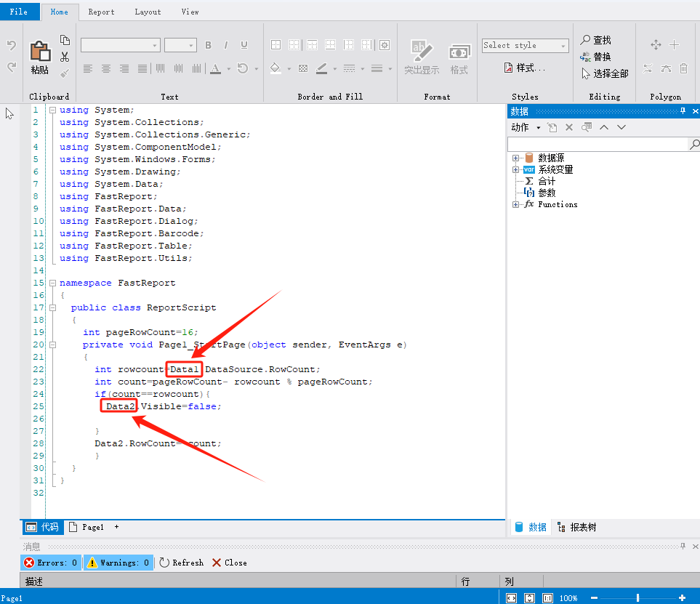The height and width of the screenshot is (604, 700).
Task: Click 查找 find button
Action: click(x=595, y=40)
